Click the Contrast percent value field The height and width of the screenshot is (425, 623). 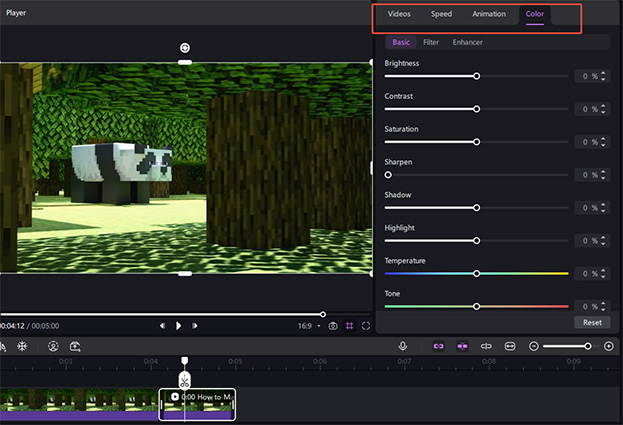(592, 109)
